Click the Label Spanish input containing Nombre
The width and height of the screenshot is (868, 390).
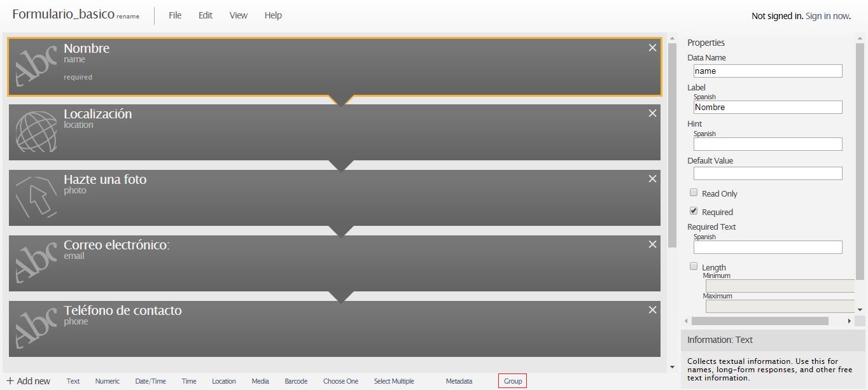point(768,107)
